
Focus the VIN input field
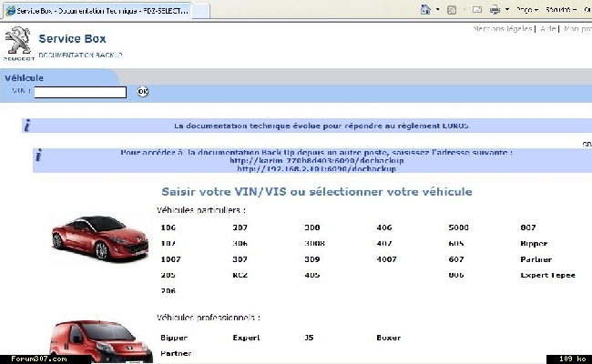pos(80,92)
